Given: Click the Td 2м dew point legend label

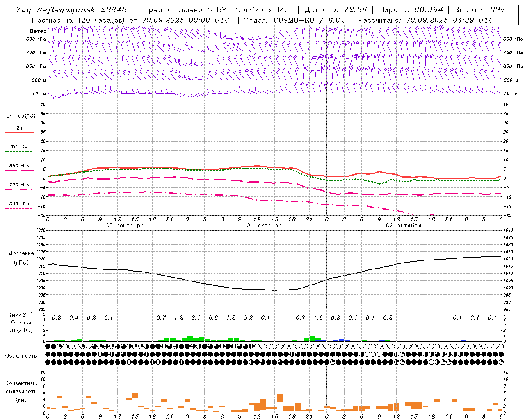Looking at the screenshot, I should [19, 147].
